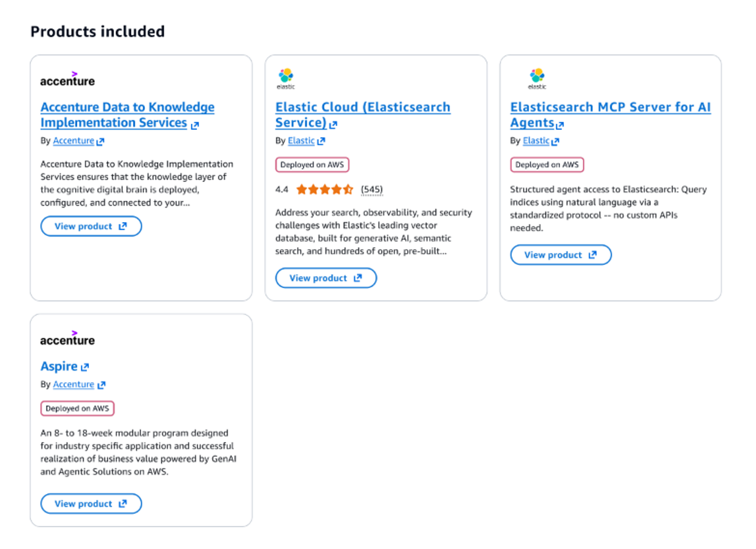Click the Deployed on AWS badge on the Aspire card

77,408
